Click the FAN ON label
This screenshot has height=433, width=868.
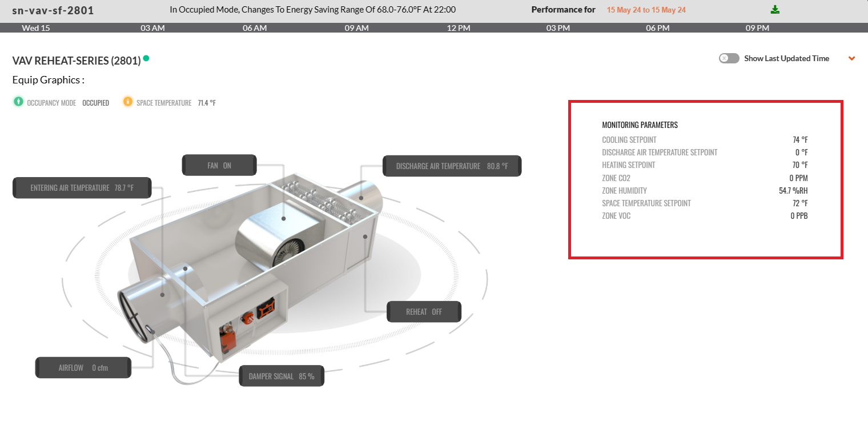coord(219,166)
